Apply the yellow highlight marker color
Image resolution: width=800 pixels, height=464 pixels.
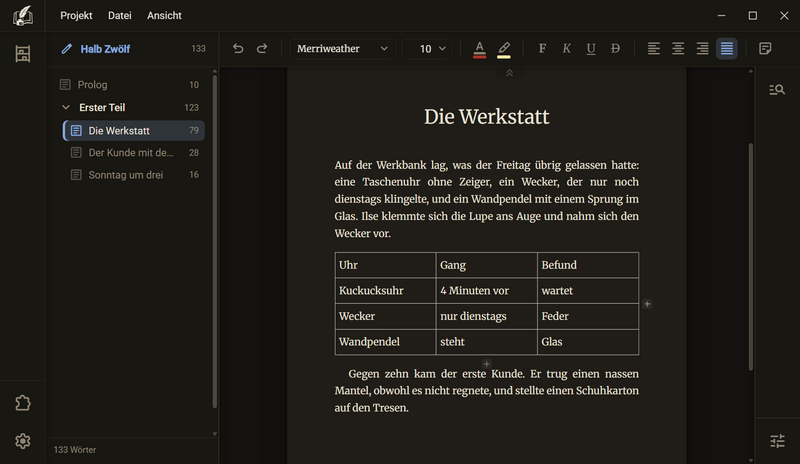[x=504, y=49]
